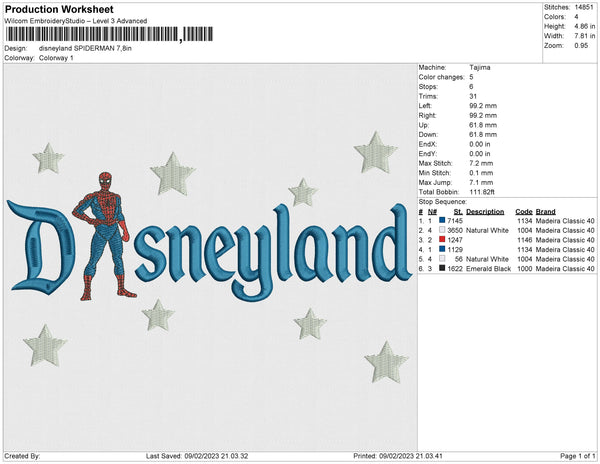Click the Stitches value 14851
This screenshot has height=464, width=600.
click(584, 7)
